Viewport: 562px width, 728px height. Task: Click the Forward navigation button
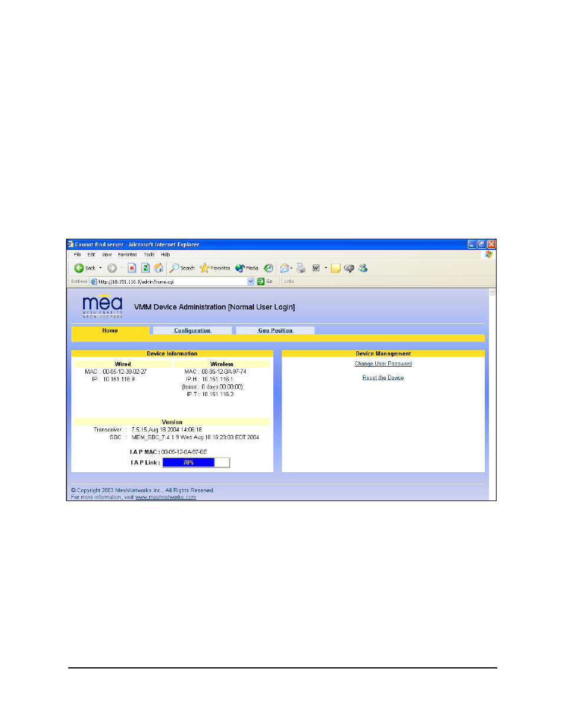tap(112, 268)
